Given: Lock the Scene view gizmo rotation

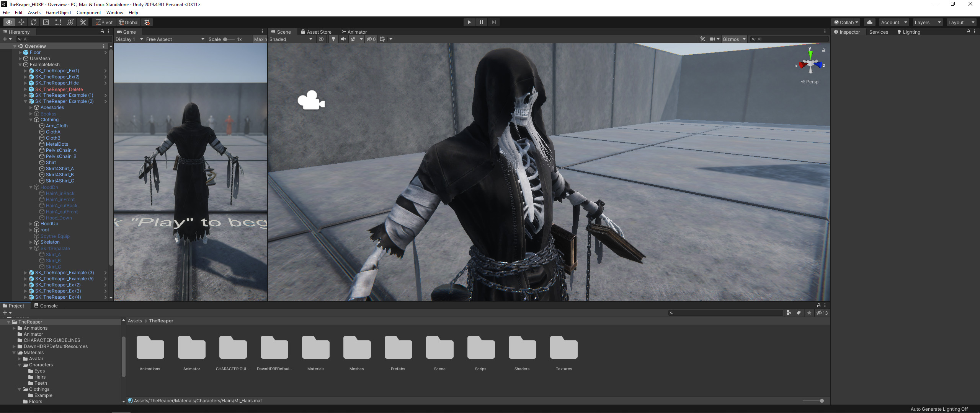Looking at the screenshot, I should point(823,50).
